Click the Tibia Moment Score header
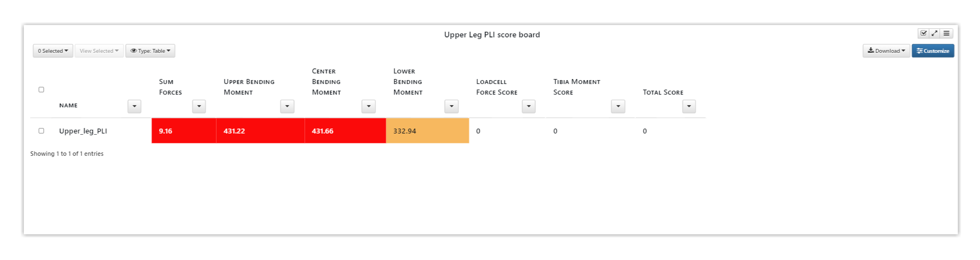This screenshot has height=260, width=980. pyautogui.click(x=577, y=87)
